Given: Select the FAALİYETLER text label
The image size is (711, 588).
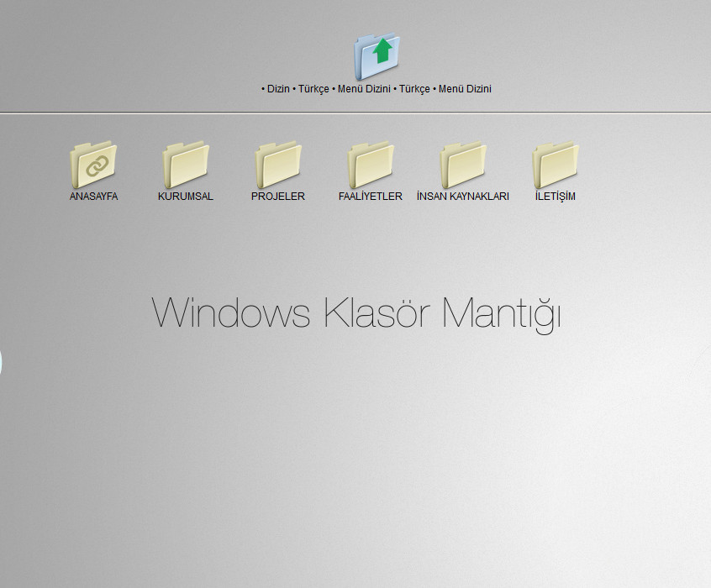Looking at the screenshot, I should 371,197.
